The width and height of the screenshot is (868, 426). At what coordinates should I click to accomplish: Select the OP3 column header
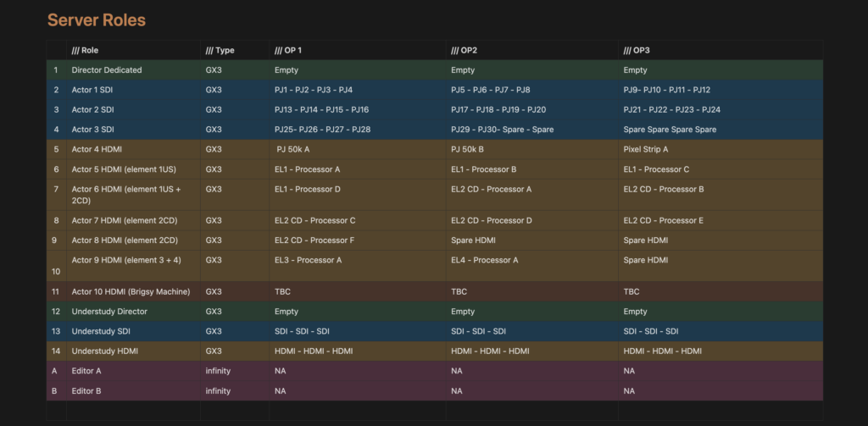click(721, 50)
